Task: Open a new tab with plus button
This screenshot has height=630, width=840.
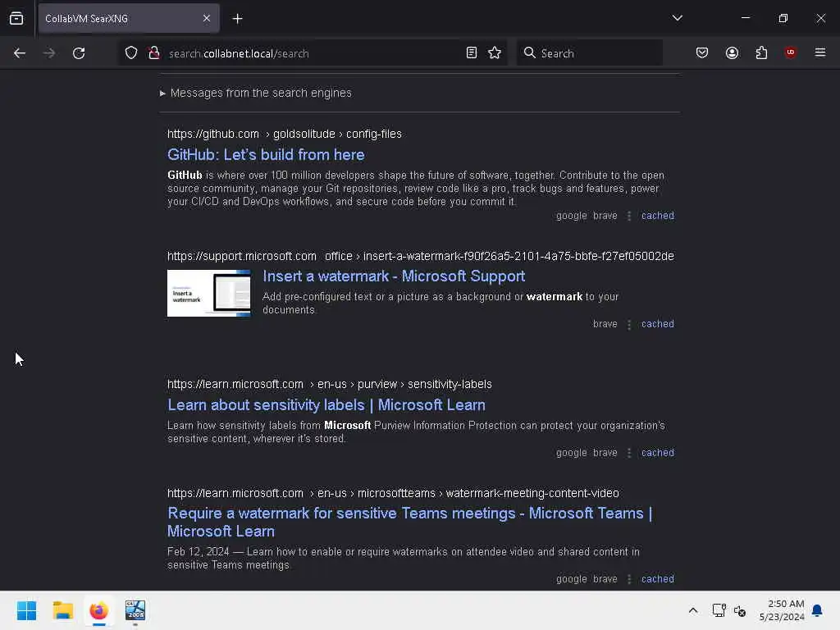Action: 237,19
